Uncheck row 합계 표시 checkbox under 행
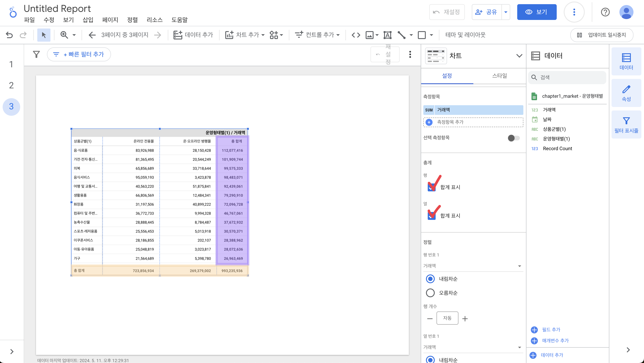 (431, 187)
